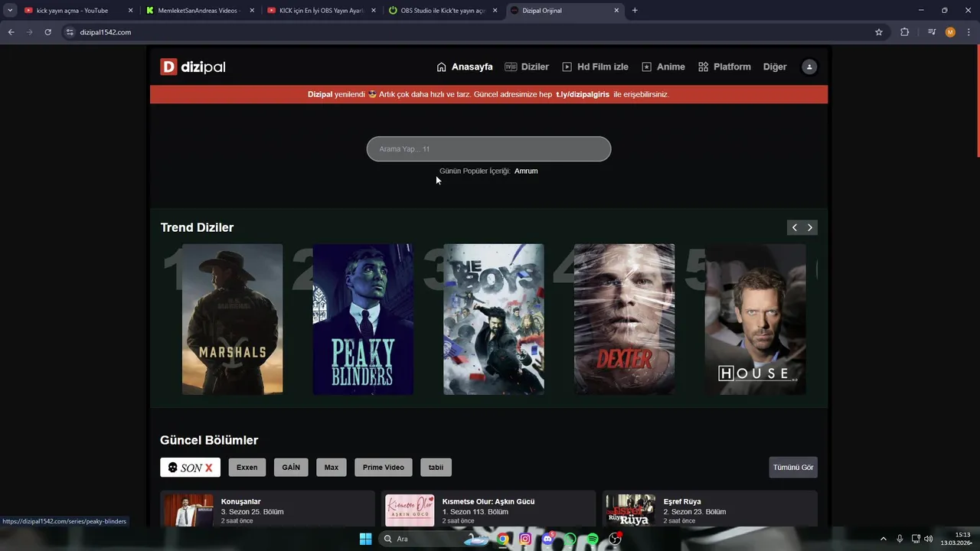This screenshot has width=980, height=551.
Task: Click the dizipal logo
Action: 193,67
